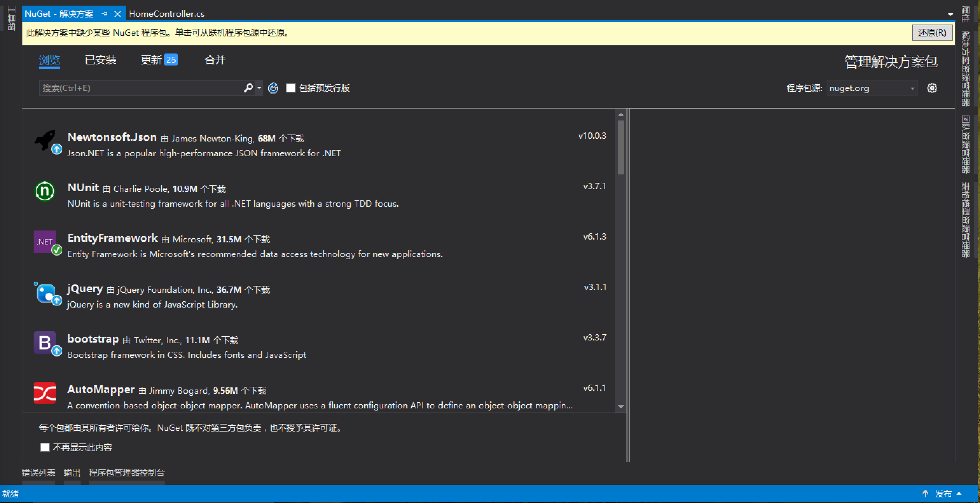
Task: Click version v6.1.3 of EntityFramework
Action: 595,237
